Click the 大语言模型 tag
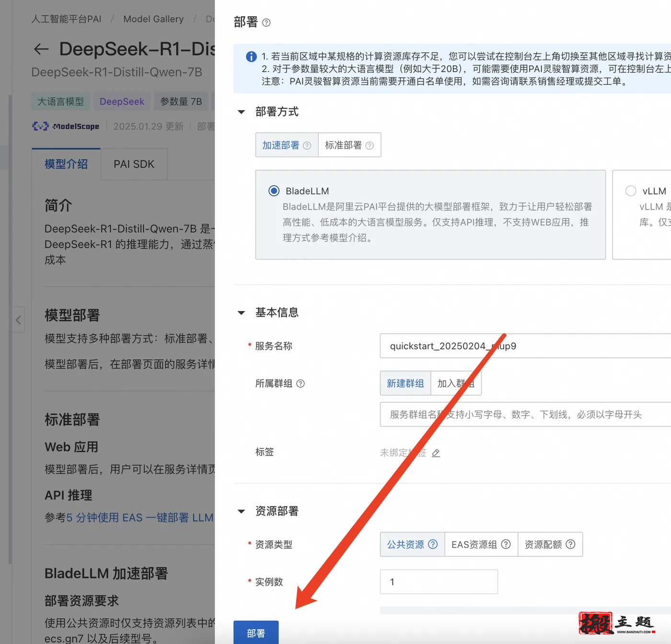Screen dimensions: 671x644 [60, 102]
